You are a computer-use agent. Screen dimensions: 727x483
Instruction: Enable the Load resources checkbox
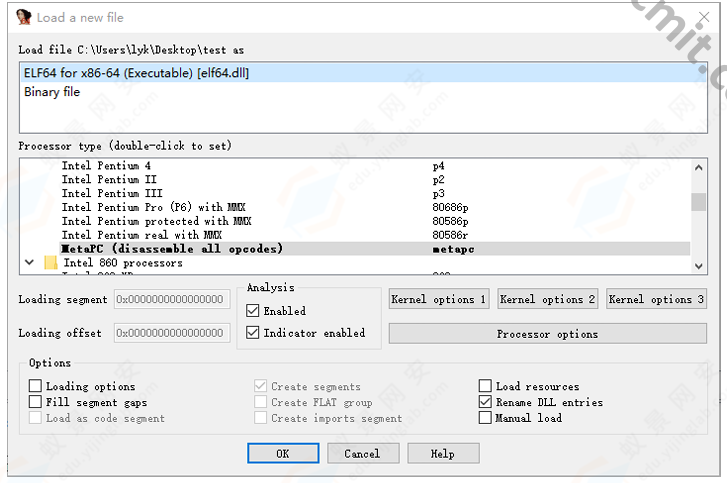(x=485, y=386)
